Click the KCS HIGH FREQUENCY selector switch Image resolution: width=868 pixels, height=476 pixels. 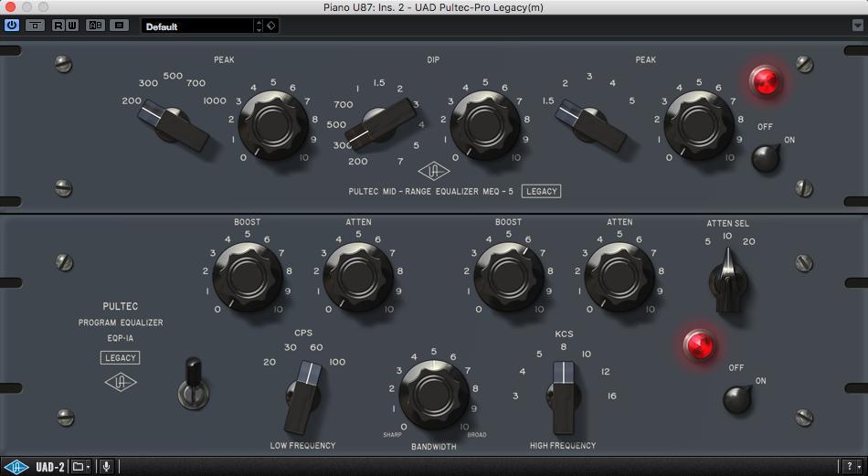point(563,397)
